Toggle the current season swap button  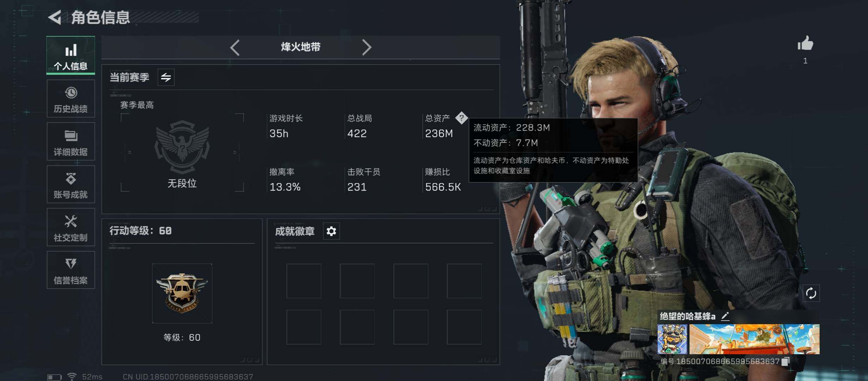tap(166, 77)
